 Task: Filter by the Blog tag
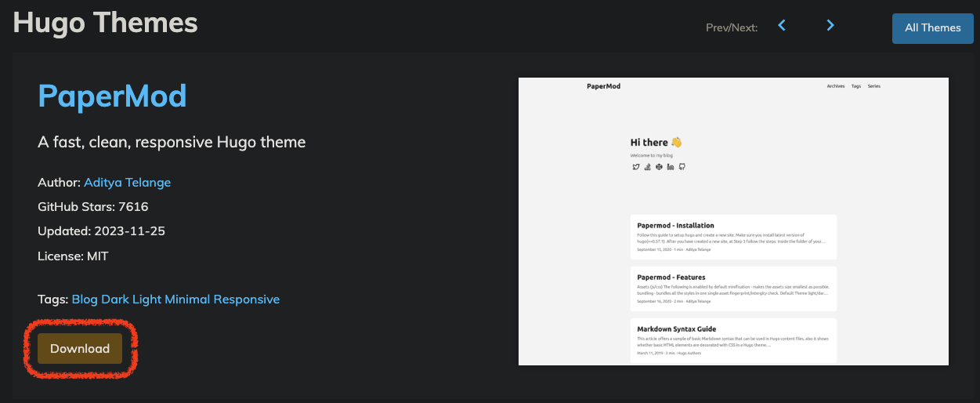[85, 300]
